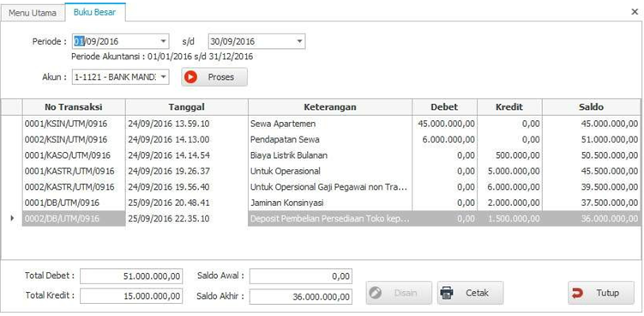The height and width of the screenshot is (316, 644).
Task: Click the grey Disain pencil icon
Action: 375,293
